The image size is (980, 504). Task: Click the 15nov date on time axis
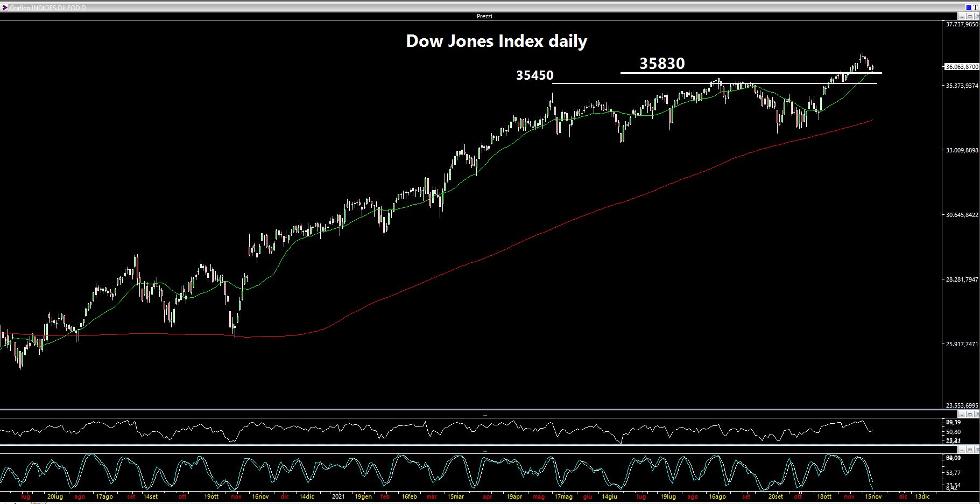coord(873,496)
